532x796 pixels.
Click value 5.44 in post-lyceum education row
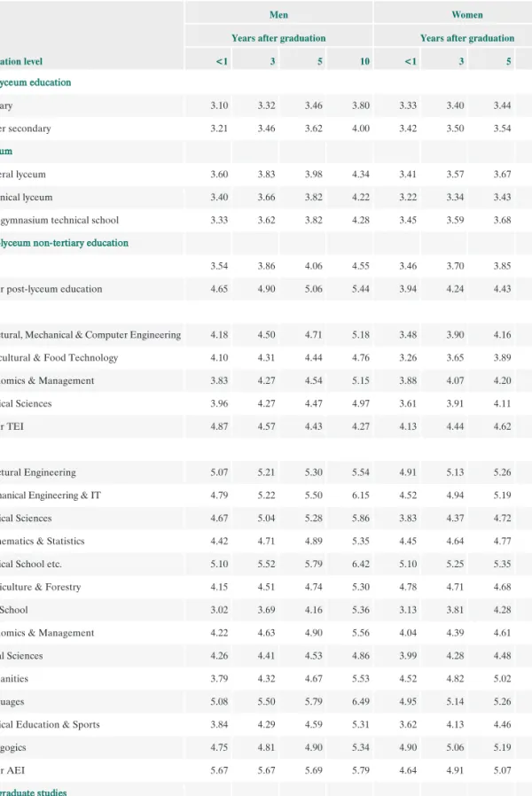coord(360,289)
